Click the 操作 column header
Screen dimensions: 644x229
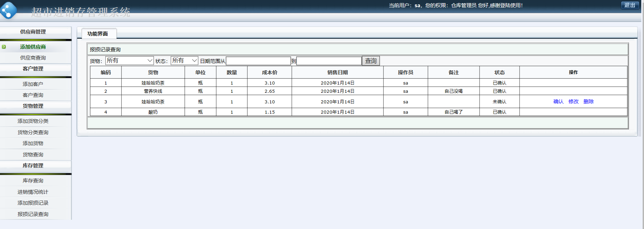coord(573,73)
